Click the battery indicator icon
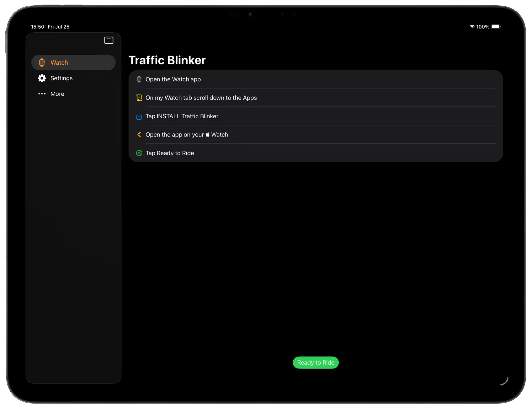This screenshot has width=532, height=408. (496, 27)
